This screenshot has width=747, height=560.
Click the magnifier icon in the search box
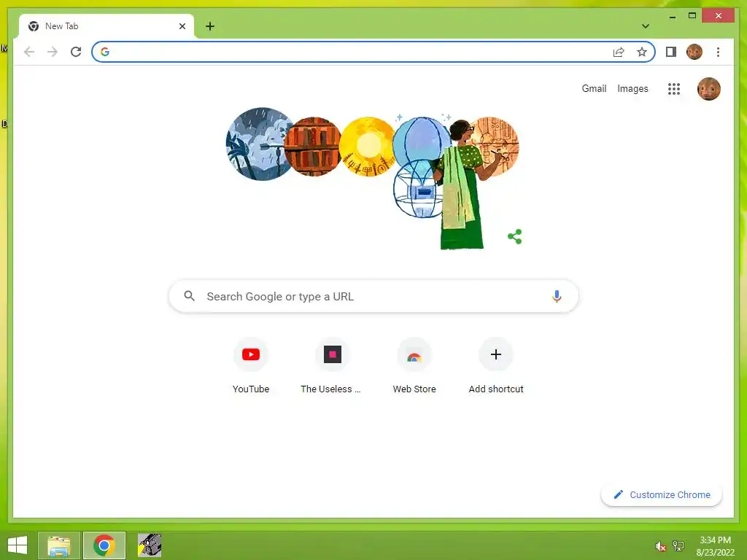pyautogui.click(x=189, y=296)
